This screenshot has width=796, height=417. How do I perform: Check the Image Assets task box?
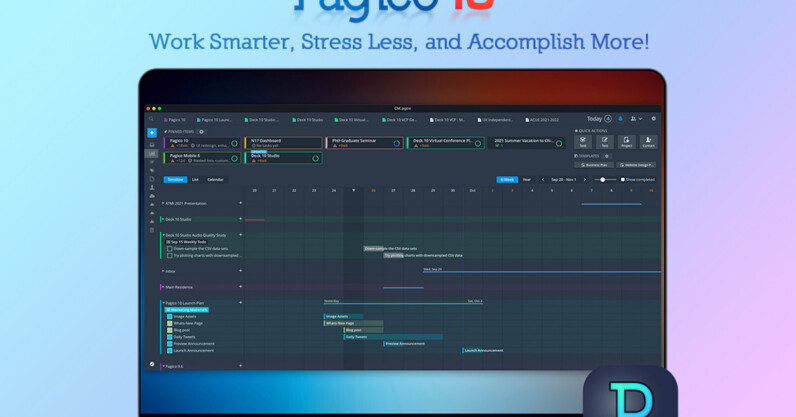click(169, 316)
